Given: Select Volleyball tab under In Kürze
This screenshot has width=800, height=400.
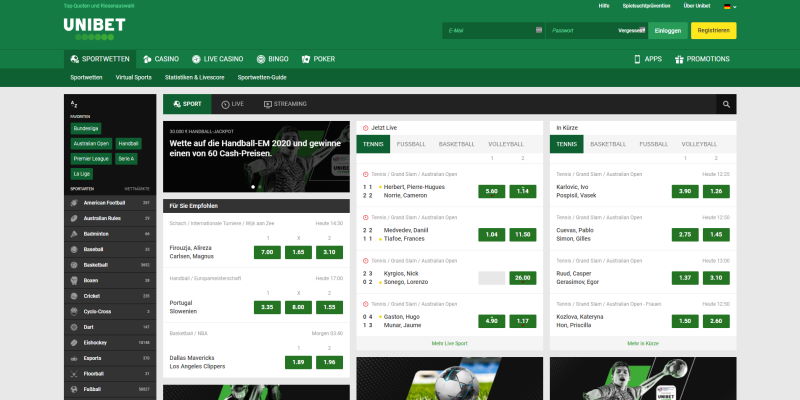Looking at the screenshot, I should (x=699, y=144).
